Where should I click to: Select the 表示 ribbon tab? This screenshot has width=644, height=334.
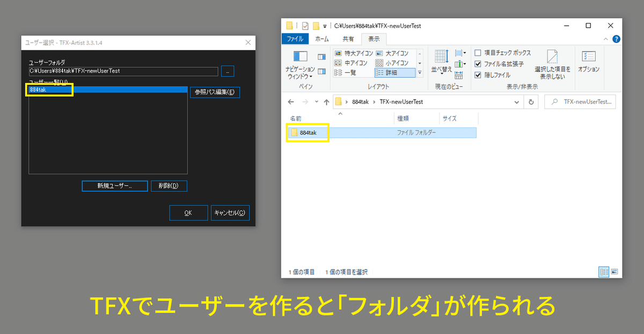tap(374, 39)
